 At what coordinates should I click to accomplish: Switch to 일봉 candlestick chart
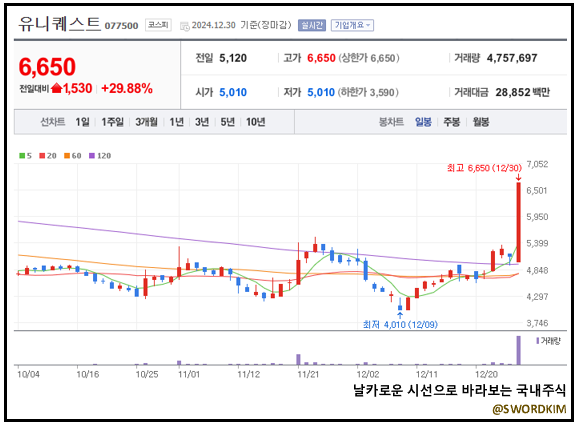[x=423, y=122]
